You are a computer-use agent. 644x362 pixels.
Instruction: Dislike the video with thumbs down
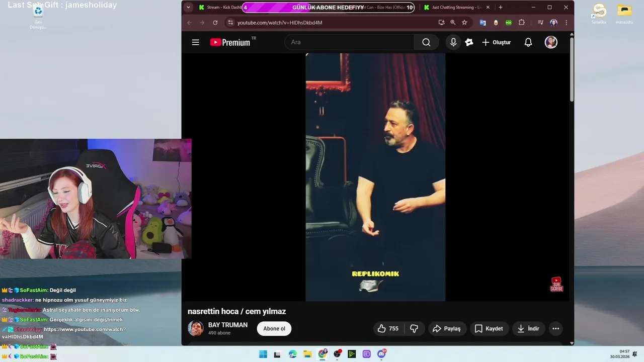coord(414,329)
